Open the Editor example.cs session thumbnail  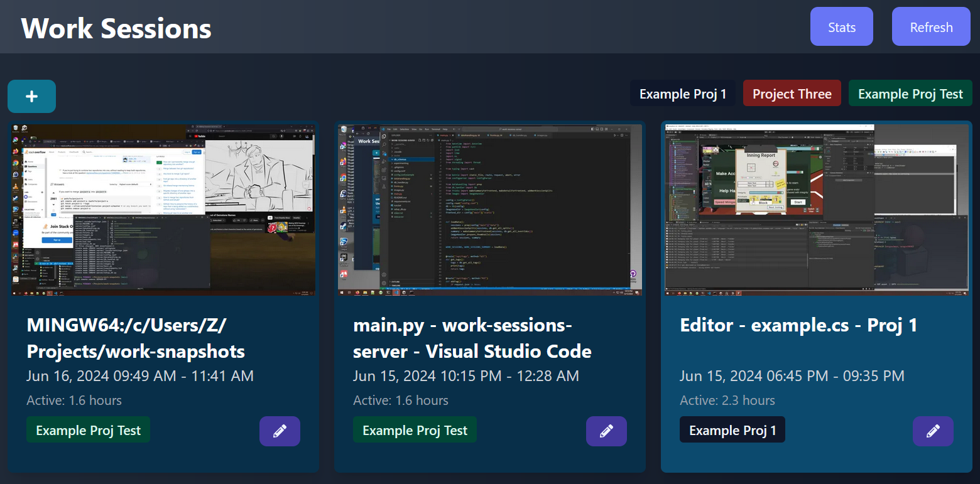coord(817,210)
